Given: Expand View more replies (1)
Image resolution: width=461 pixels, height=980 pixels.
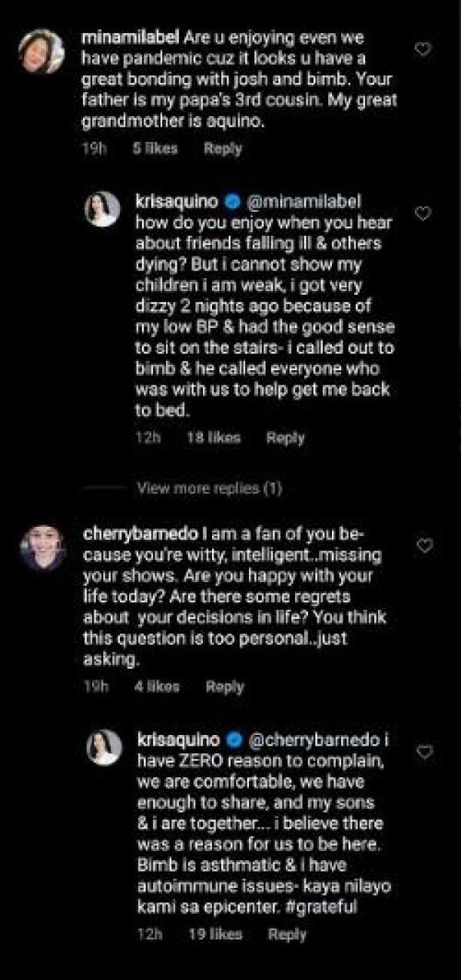Looking at the screenshot, I should (209, 488).
